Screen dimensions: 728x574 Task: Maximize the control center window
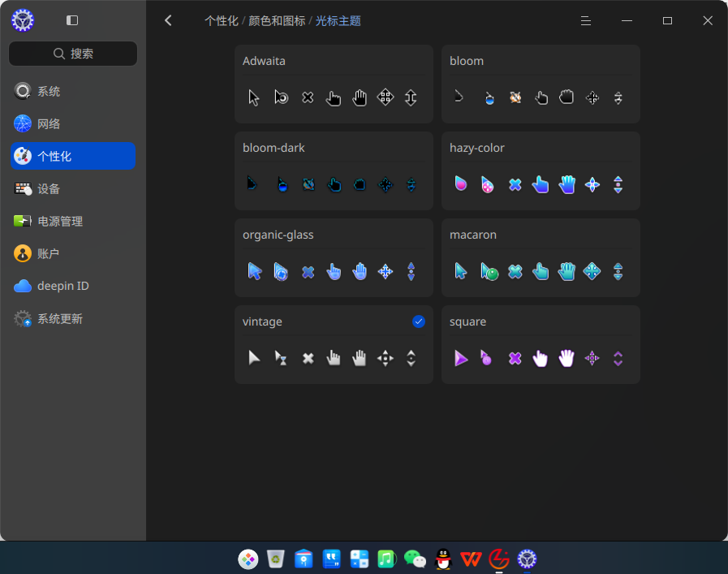[x=667, y=20]
